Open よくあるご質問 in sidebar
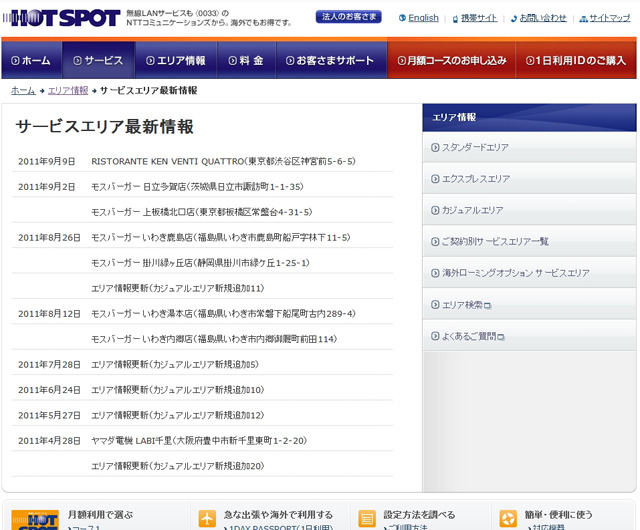The width and height of the screenshot is (640, 530). point(529,336)
